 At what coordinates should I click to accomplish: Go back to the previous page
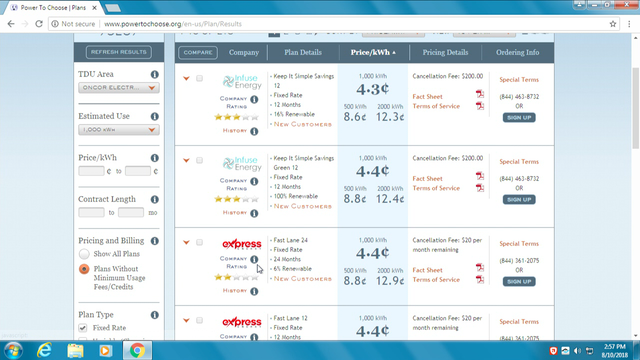click(11, 24)
